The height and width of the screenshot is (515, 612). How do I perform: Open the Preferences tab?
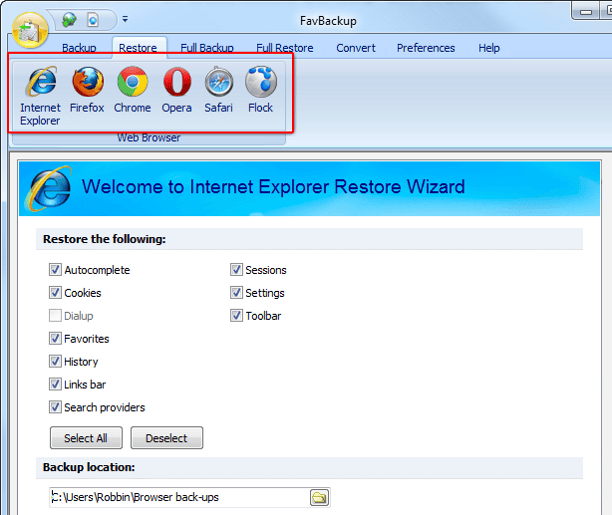(426, 48)
